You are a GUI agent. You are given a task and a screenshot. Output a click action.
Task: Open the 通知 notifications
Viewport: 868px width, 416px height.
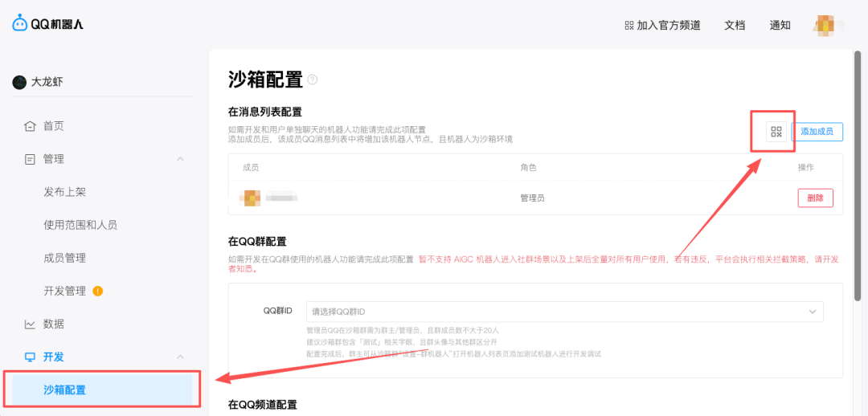(780, 25)
